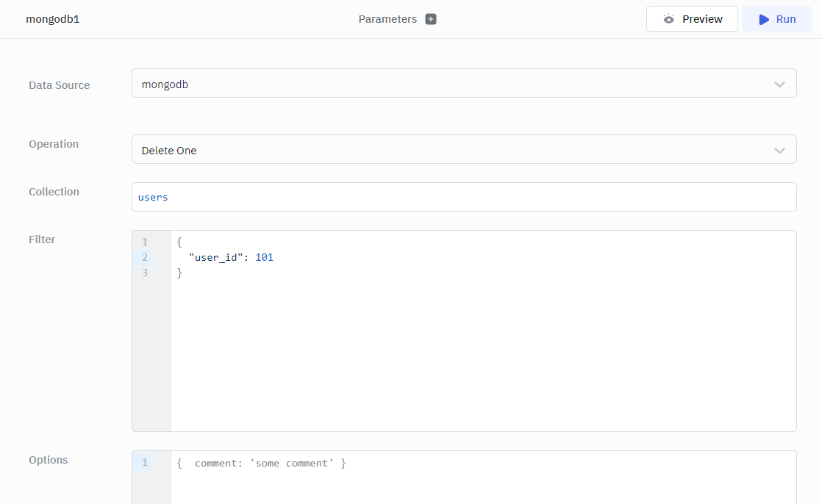Click line number 3 in Filter gutter
The height and width of the screenshot is (504, 822).
click(x=145, y=273)
